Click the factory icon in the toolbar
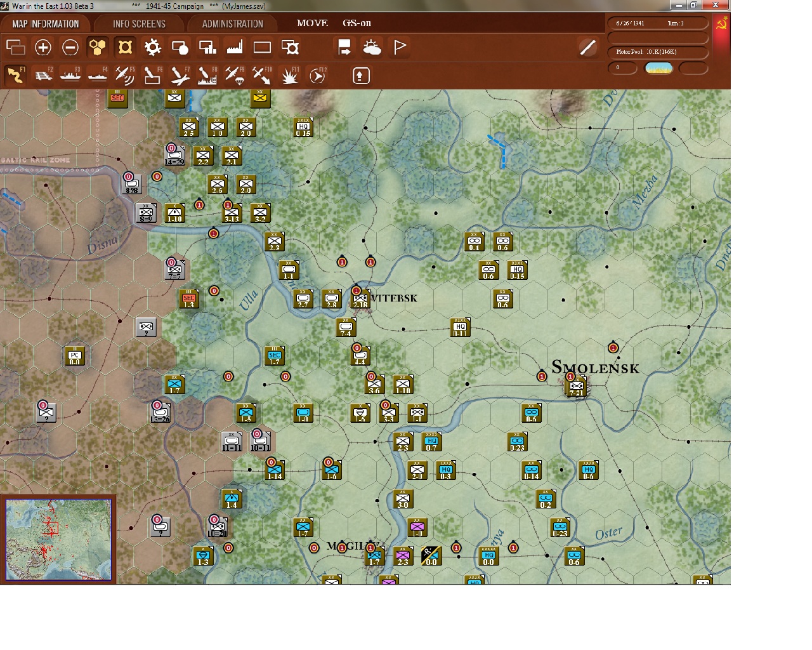Screen dimensions: 812x650 click(x=235, y=47)
